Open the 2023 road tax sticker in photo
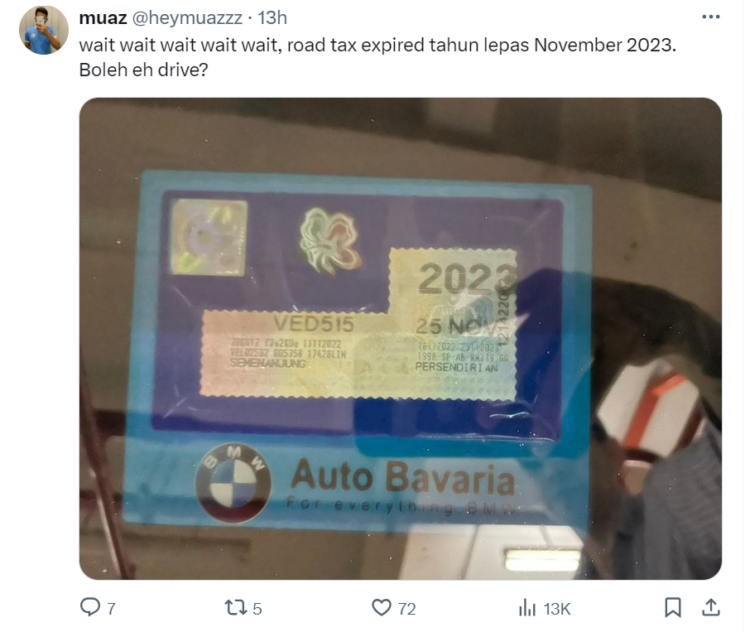745x632 pixels. [x=360, y=325]
